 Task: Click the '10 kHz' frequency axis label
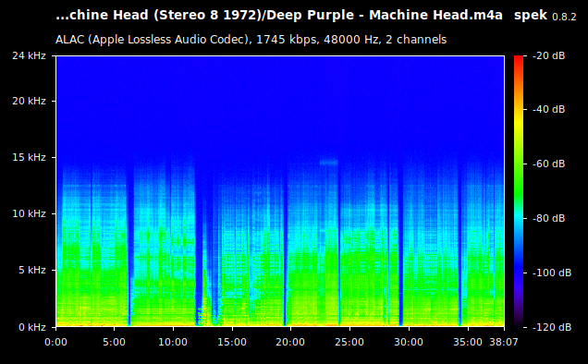tap(29, 213)
